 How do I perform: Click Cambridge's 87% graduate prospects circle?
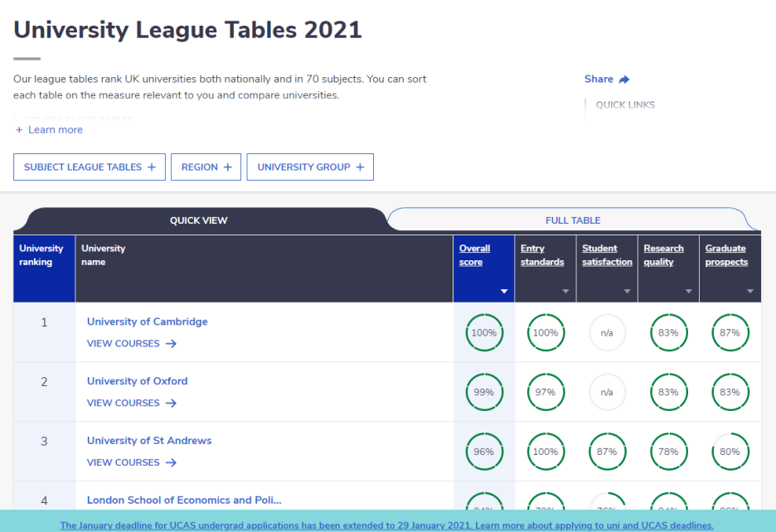(x=730, y=333)
